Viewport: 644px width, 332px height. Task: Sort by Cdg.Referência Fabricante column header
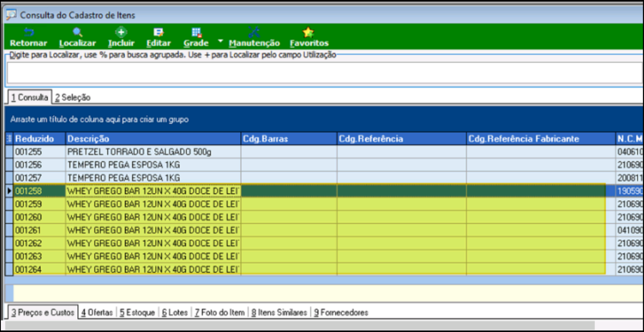(541, 138)
